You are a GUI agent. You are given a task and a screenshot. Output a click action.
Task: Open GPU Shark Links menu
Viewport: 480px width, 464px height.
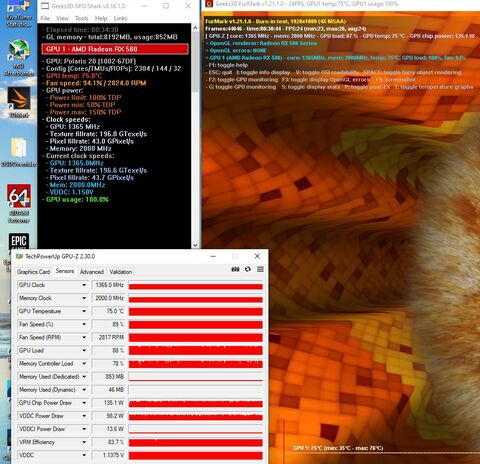pyautogui.click(x=120, y=18)
